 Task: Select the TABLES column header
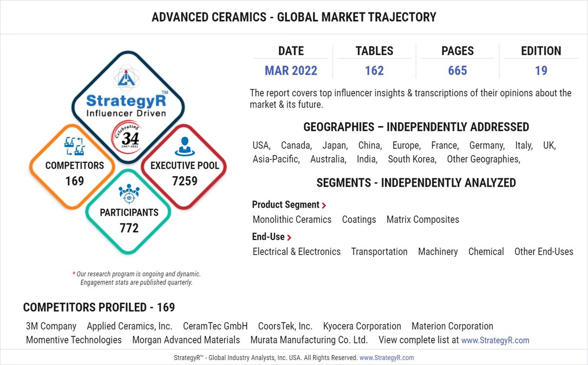coord(374,51)
